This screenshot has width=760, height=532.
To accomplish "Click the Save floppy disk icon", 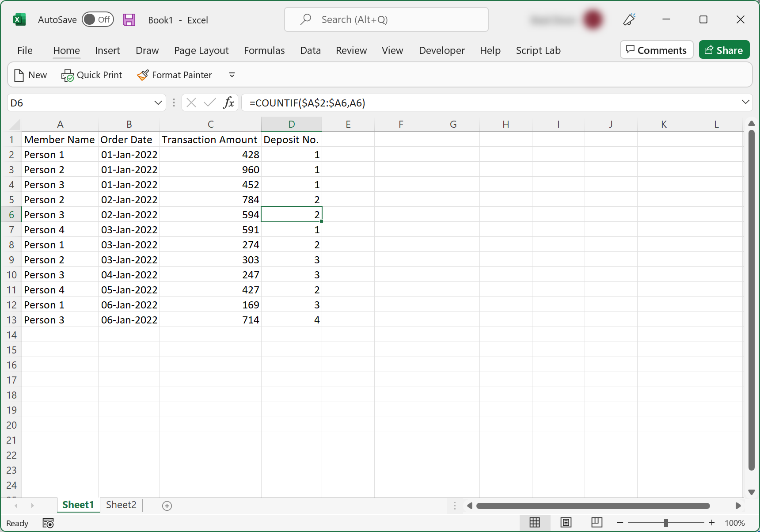I will pyautogui.click(x=129, y=19).
